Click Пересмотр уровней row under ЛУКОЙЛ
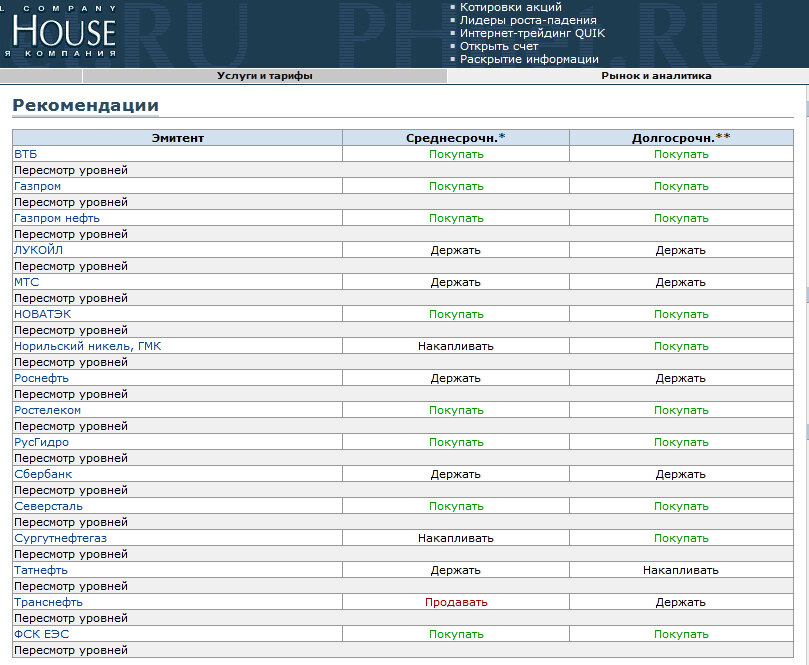Image resolution: width=809 pixels, height=665 pixels. click(x=403, y=266)
